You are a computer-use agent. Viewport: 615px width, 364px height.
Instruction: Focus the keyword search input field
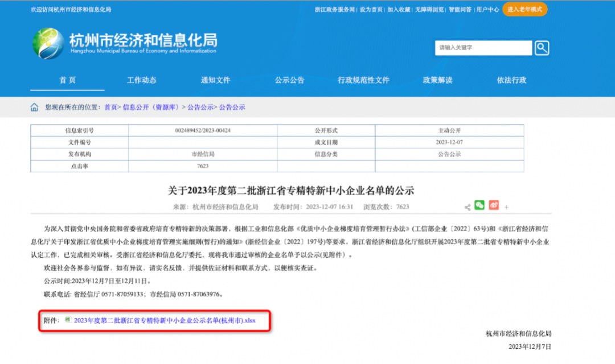pos(483,48)
